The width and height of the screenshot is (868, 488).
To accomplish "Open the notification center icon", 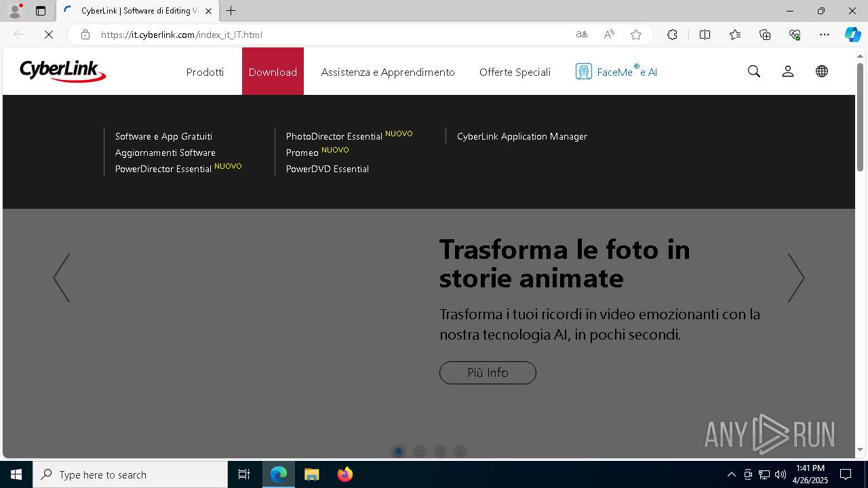I will point(846,474).
